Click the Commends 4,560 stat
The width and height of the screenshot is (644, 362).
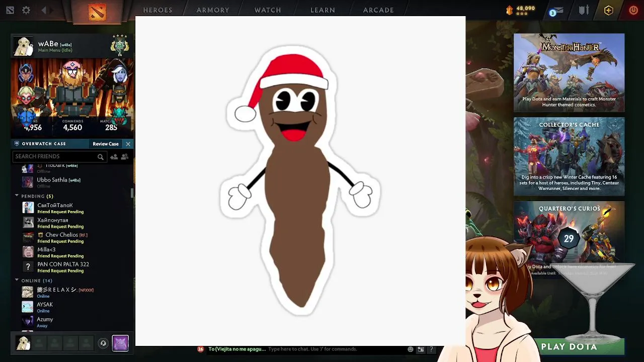coord(72,125)
